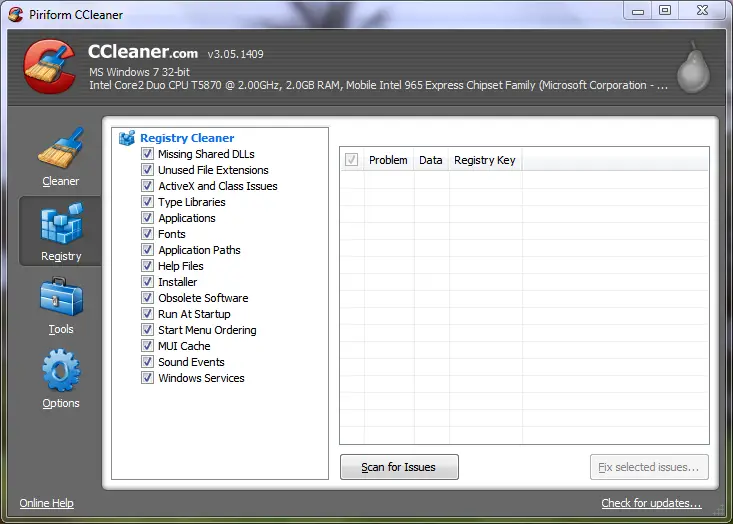This screenshot has width=733, height=524.
Task: Maximize the CCleaner window
Action: 665,10
